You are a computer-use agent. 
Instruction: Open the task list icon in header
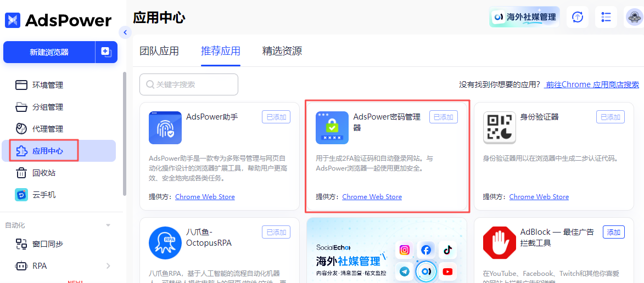coord(606,17)
